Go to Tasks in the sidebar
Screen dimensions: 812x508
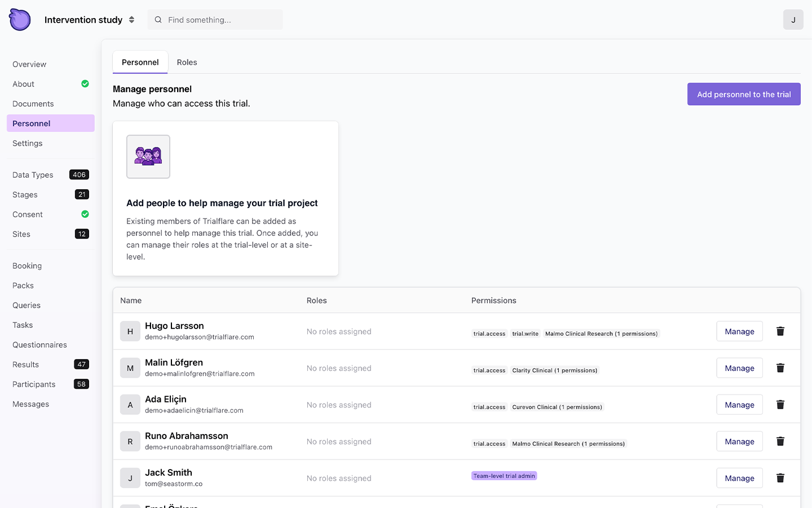tap(51, 325)
